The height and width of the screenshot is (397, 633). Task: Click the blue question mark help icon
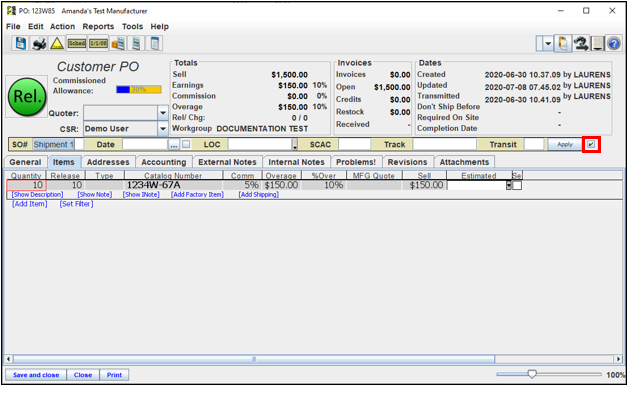(x=614, y=44)
